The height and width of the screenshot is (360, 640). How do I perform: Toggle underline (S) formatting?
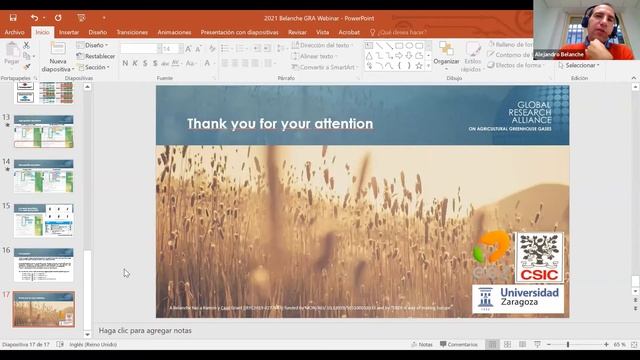[x=145, y=63]
